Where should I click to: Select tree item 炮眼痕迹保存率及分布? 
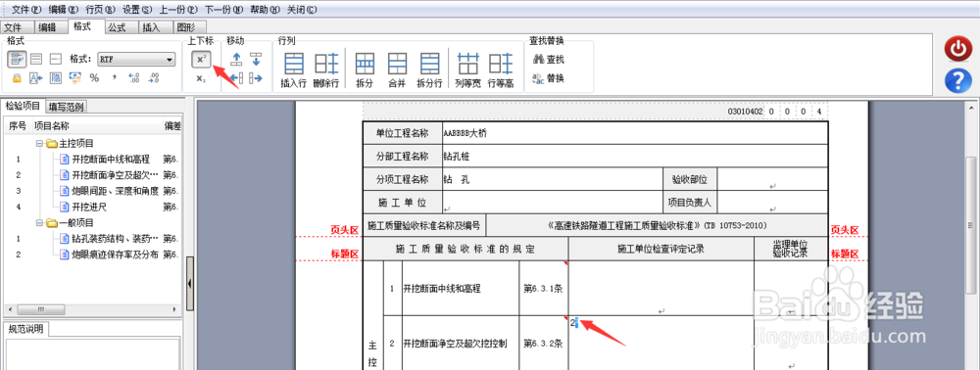[115, 254]
